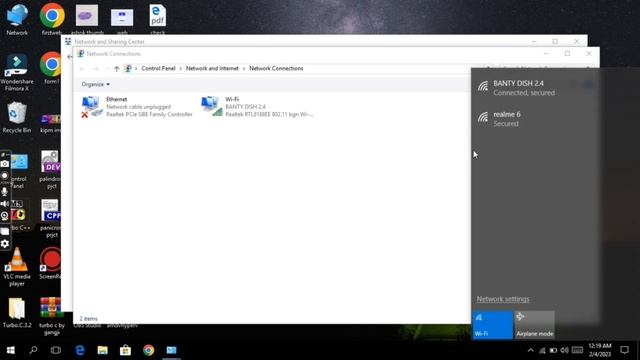Click the gear icon in recorder sidebar
Image resolution: width=640 pixels, height=360 pixels.
pyautogui.click(x=5, y=244)
